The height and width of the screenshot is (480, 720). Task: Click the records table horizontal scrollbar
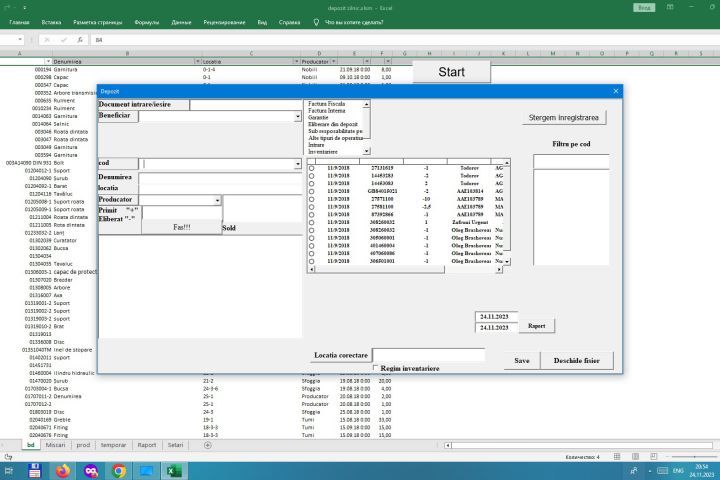click(x=405, y=269)
